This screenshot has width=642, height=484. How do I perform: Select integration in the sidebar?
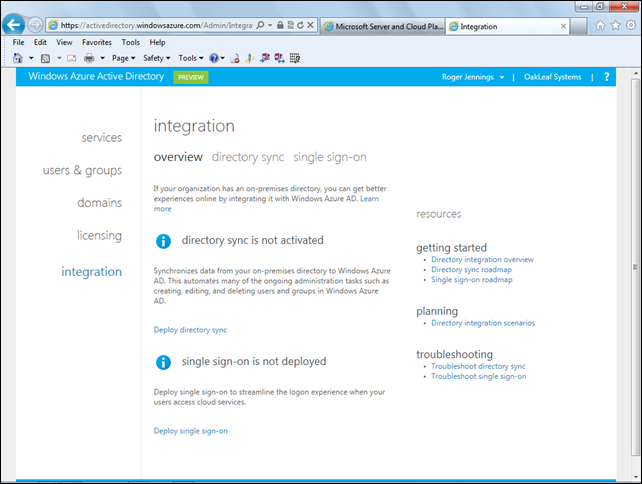coord(92,271)
